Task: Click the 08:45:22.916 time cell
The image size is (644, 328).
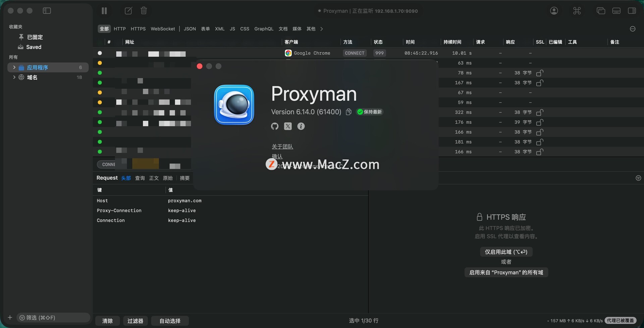Action: click(x=421, y=53)
